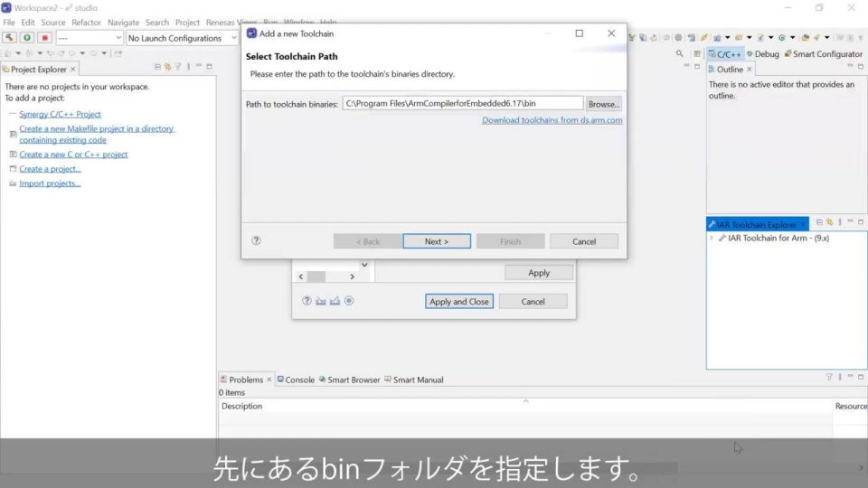Select the Console tab

[296, 380]
